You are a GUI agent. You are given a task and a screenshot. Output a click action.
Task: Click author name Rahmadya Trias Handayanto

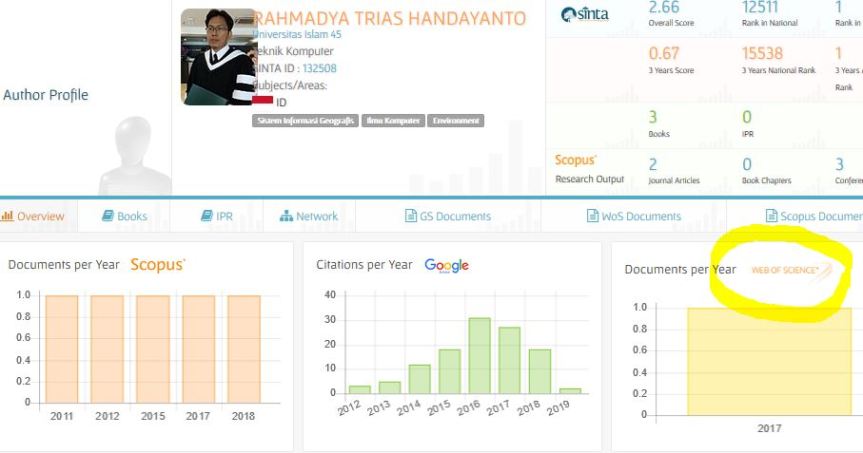pyautogui.click(x=390, y=18)
